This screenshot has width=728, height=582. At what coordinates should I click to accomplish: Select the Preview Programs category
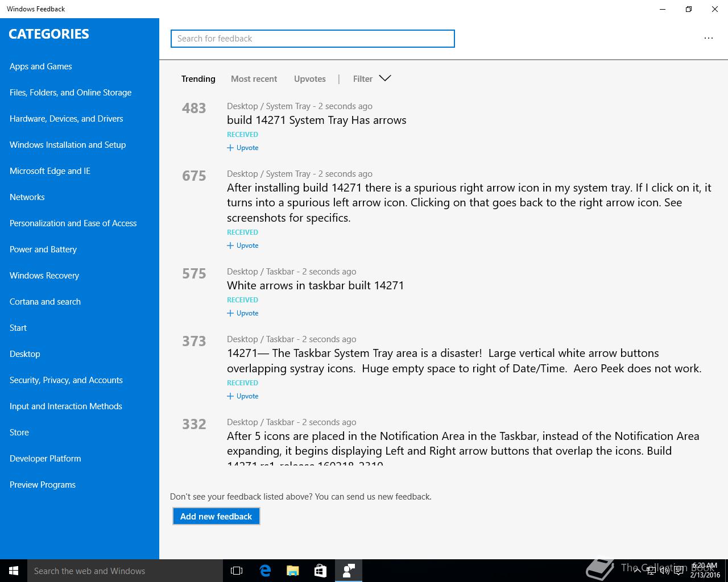(x=43, y=485)
